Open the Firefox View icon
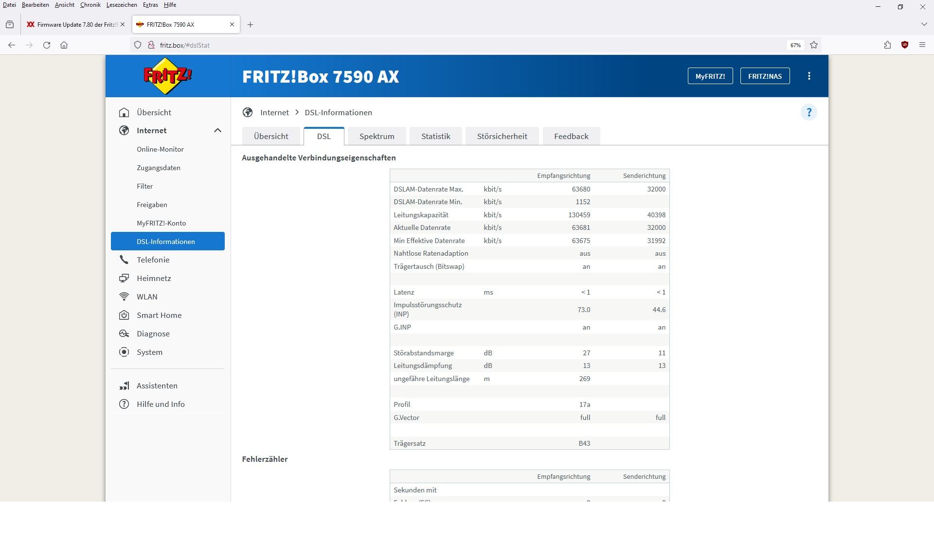This screenshot has height=560, width=934. pyautogui.click(x=10, y=24)
